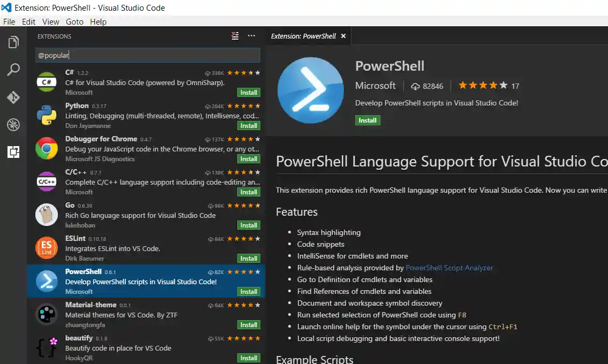This screenshot has height=364, width=608.
Task: Select the Extensions icon in the activity bar
Action: (x=13, y=152)
